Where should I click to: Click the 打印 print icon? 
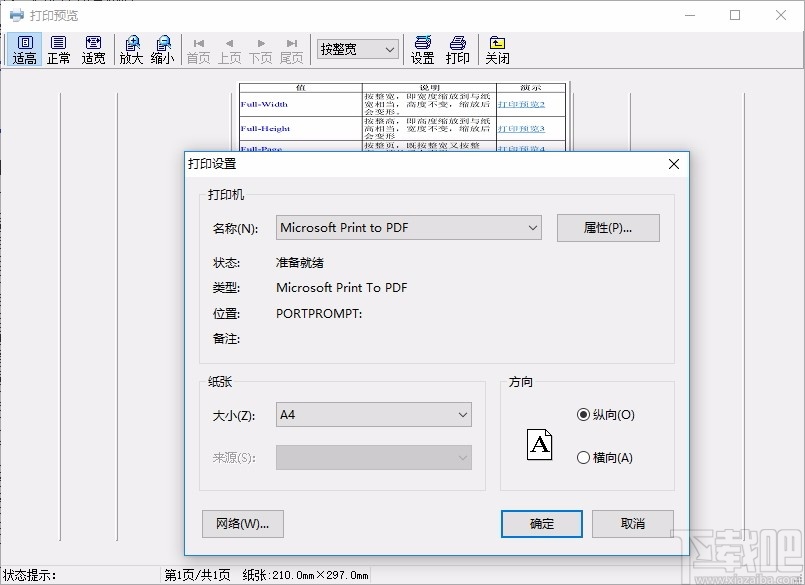click(x=458, y=48)
